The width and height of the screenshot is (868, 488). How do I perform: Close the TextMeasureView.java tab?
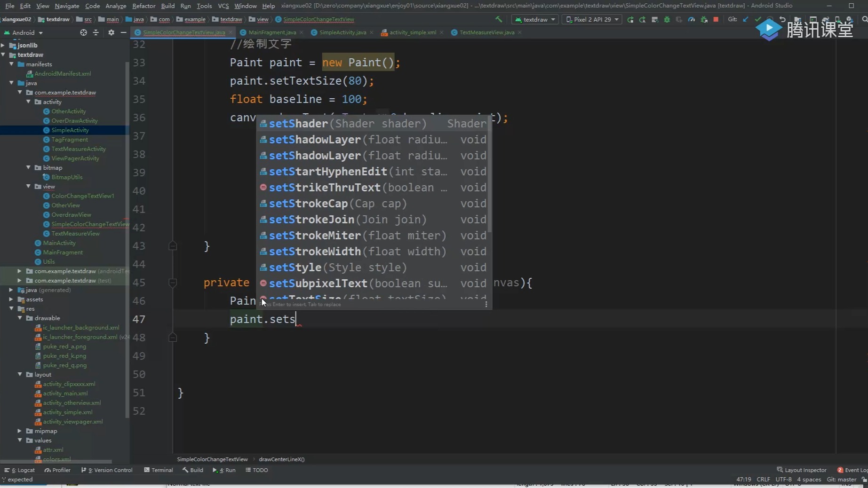(519, 32)
